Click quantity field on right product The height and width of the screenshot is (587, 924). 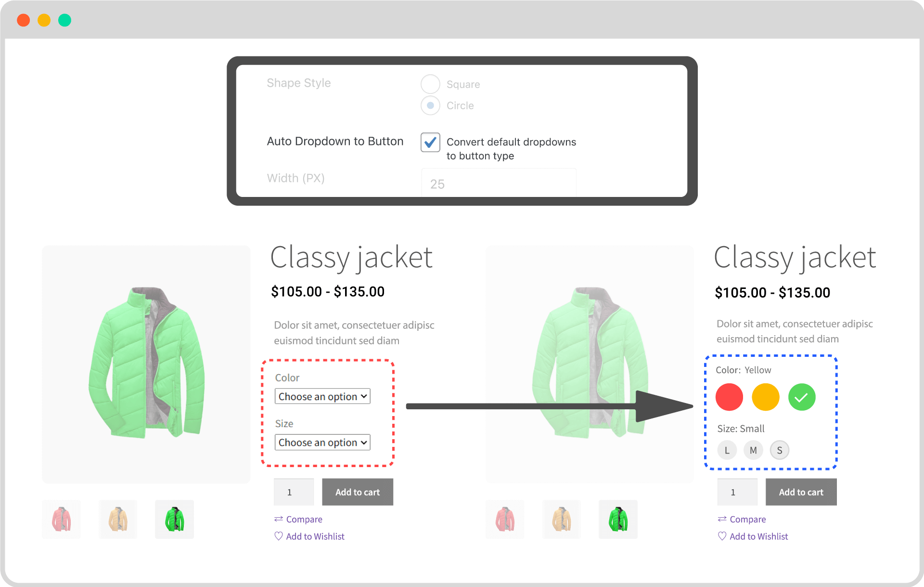(x=737, y=492)
